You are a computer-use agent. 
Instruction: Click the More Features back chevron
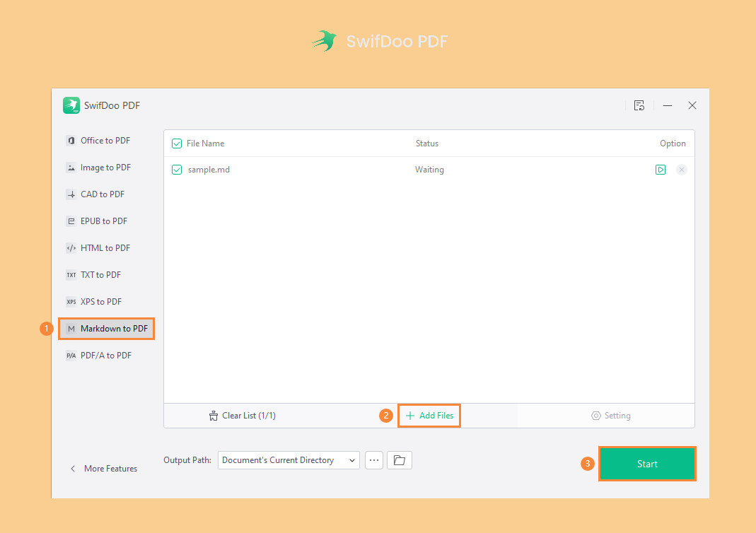[x=73, y=469]
